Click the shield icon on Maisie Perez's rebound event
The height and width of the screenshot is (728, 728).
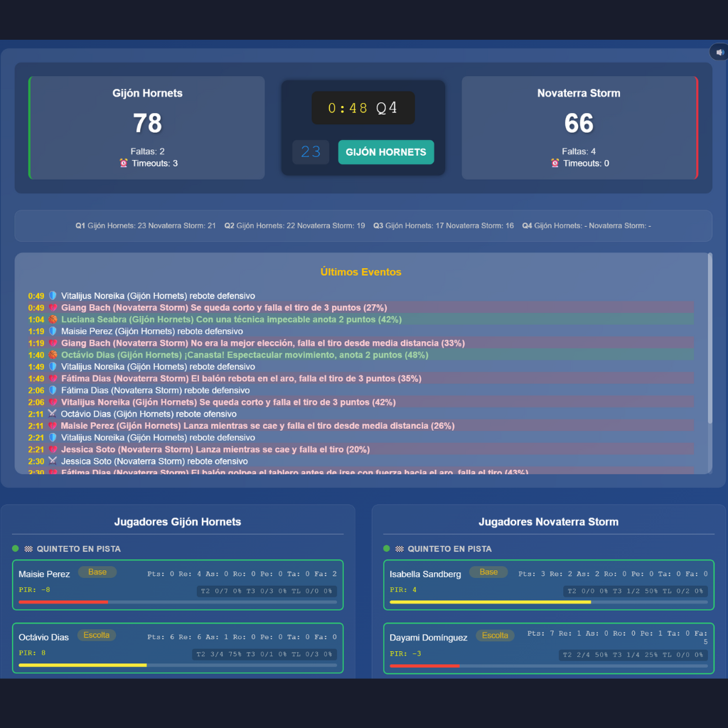pos(52,331)
